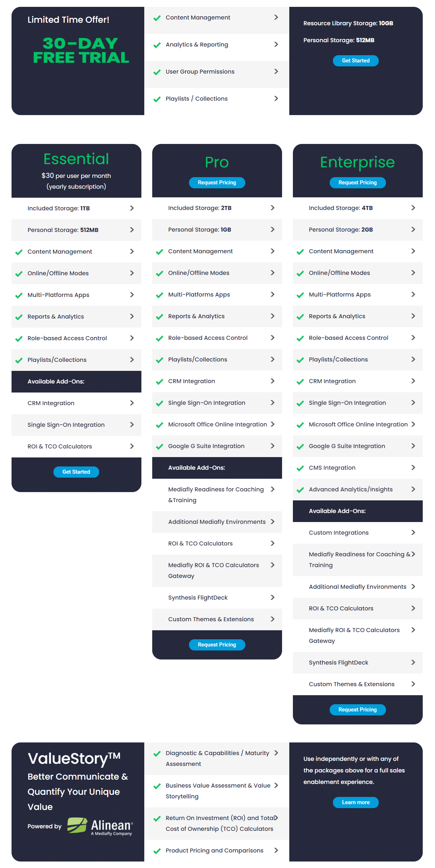This screenshot has height=868, width=435.
Task: Click the CMS Integration checkmark in Enterprise
Action: click(x=300, y=468)
